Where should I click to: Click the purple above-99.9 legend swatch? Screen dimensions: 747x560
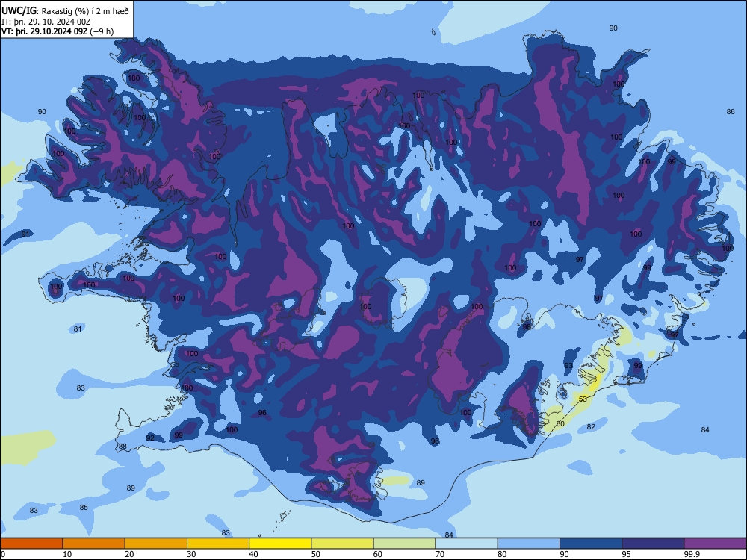pyautogui.click(x=715, y=544)
